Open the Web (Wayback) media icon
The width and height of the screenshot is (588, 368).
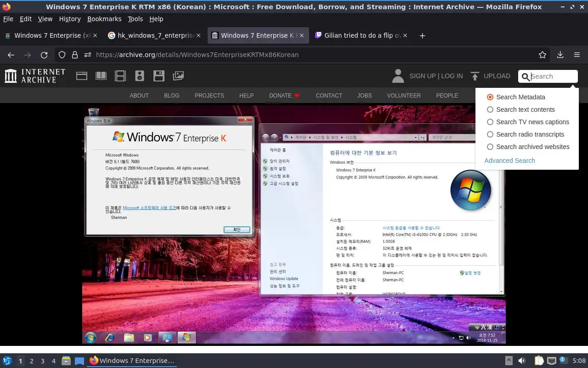pos(82,76)
